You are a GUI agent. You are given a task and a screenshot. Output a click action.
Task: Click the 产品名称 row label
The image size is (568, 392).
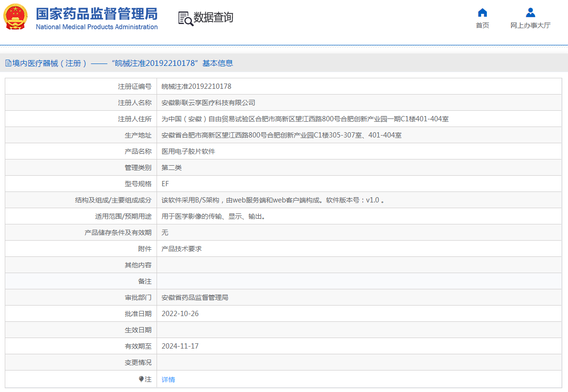138,151
